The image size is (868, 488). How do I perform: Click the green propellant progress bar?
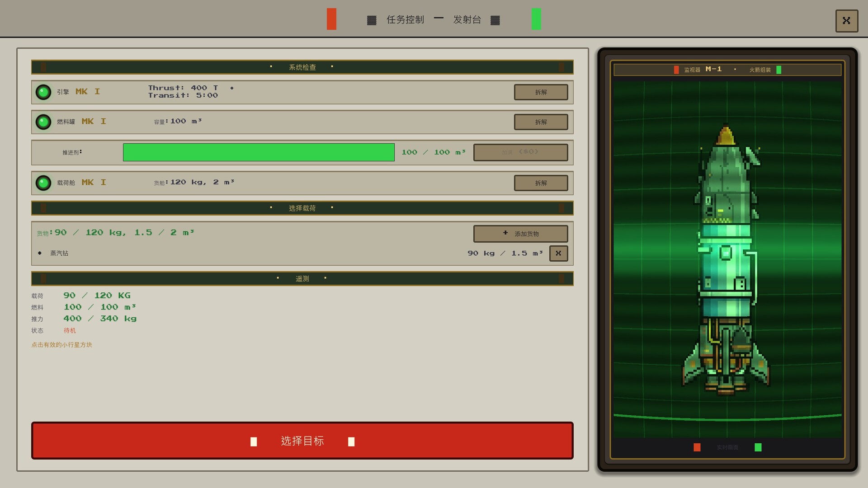tap(259, 152)
